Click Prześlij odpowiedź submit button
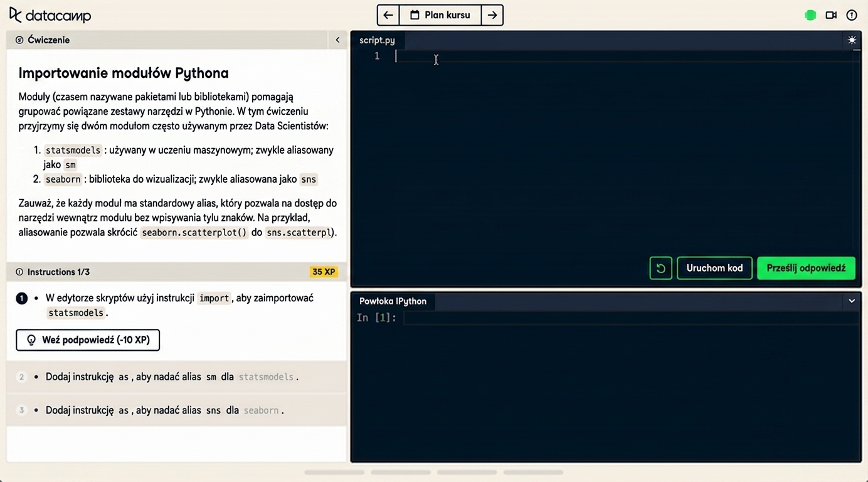The width and height of the screenshot is (868, 482). 806,268
